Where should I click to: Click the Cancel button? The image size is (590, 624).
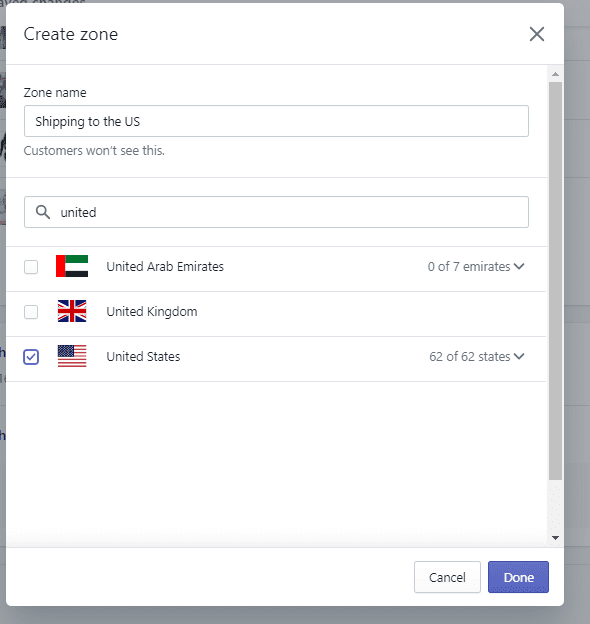(x=447, y=577)
